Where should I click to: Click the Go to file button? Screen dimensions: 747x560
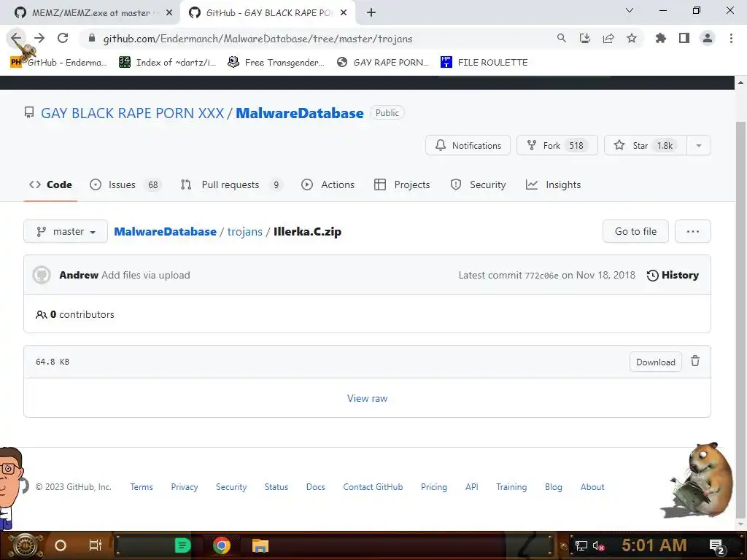coord(635,231)
